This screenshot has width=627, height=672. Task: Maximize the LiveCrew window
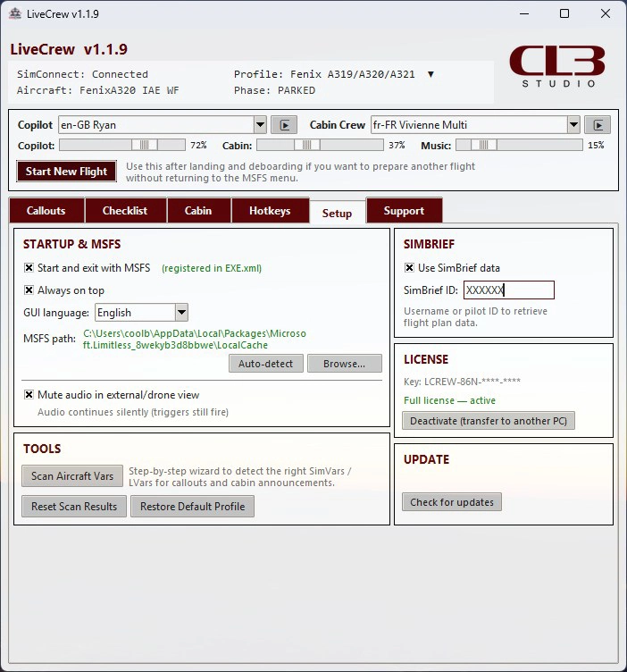tap(564, 13)
